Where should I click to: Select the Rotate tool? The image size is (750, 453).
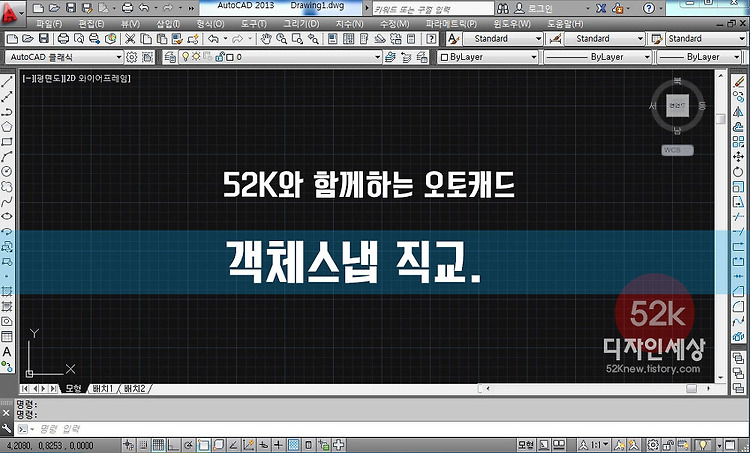(x=739, y=171)
